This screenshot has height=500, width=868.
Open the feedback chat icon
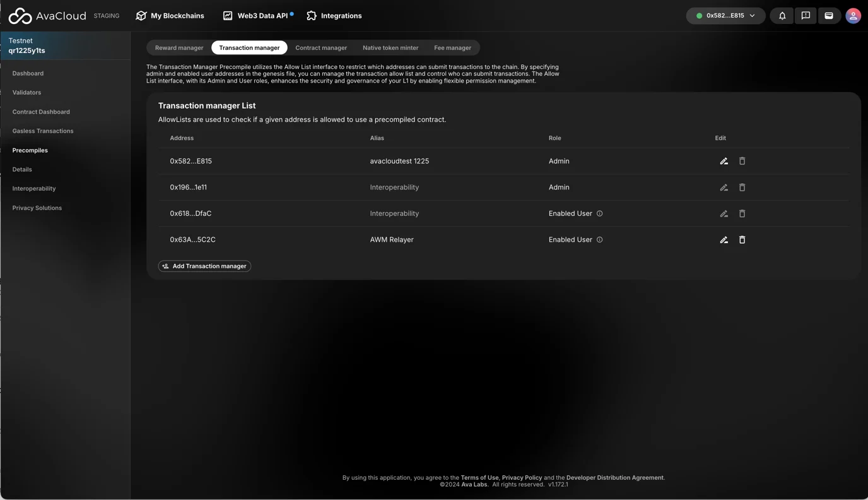coord(806,16)
